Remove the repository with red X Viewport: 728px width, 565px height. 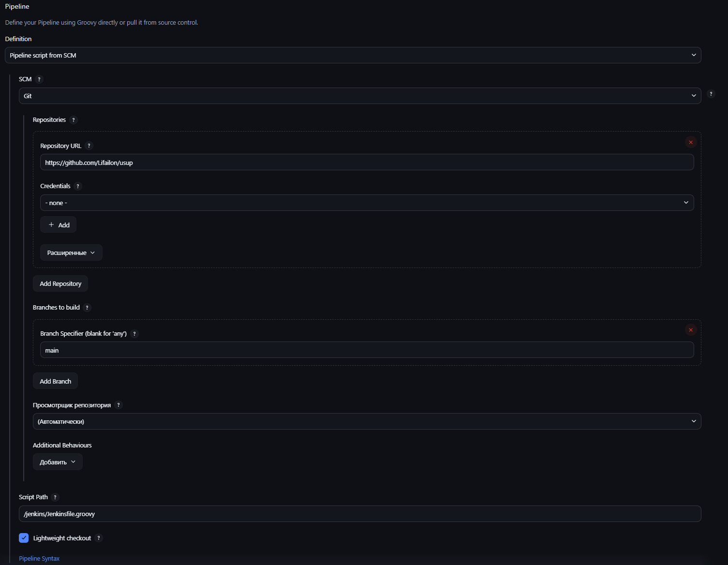pyautogui.click(x=691, y=142)
